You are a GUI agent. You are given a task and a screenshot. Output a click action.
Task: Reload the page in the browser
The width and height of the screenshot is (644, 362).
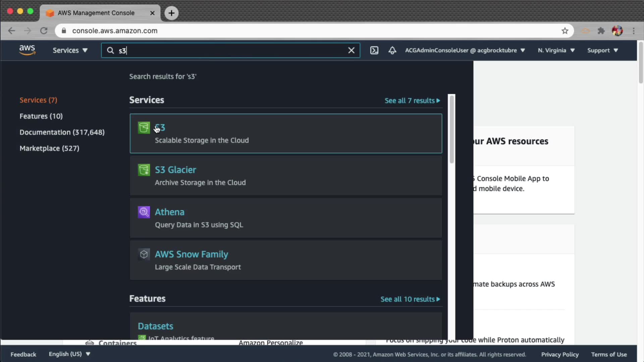[x=44, y=31]
